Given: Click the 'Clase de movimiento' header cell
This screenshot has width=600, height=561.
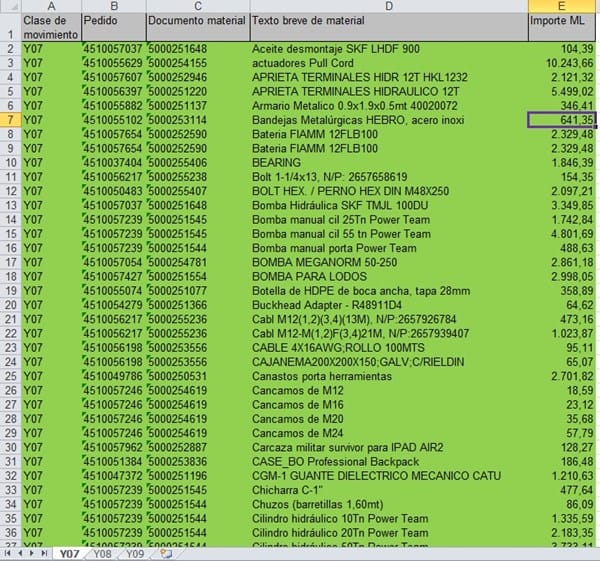Looking at the screenshot, I should tap(51, 27).
